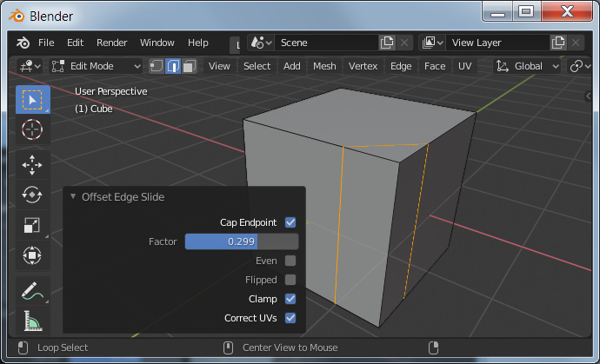Image resolution: width=600 pixels, height=364 pixels.
Task: Open the Mesh menu
Action: coord(324,66)
